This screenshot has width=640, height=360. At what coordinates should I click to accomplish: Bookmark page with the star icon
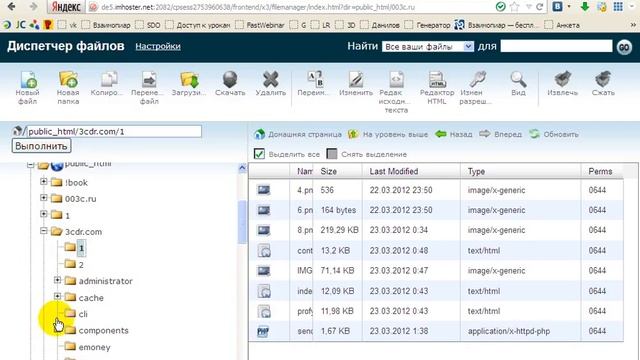pyautogui.click(x=515, y=7)
